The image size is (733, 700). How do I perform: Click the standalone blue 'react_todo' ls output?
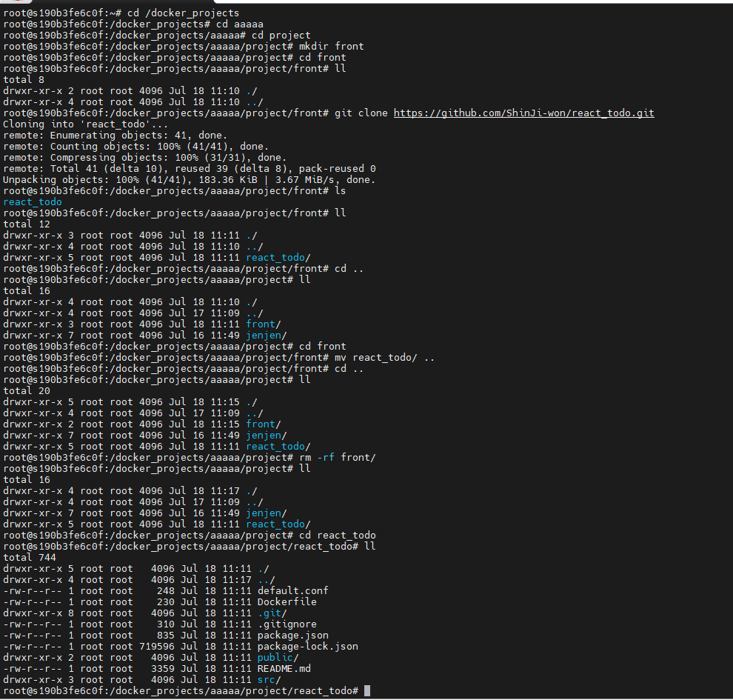pyautogui.click(x=33, y=202)
